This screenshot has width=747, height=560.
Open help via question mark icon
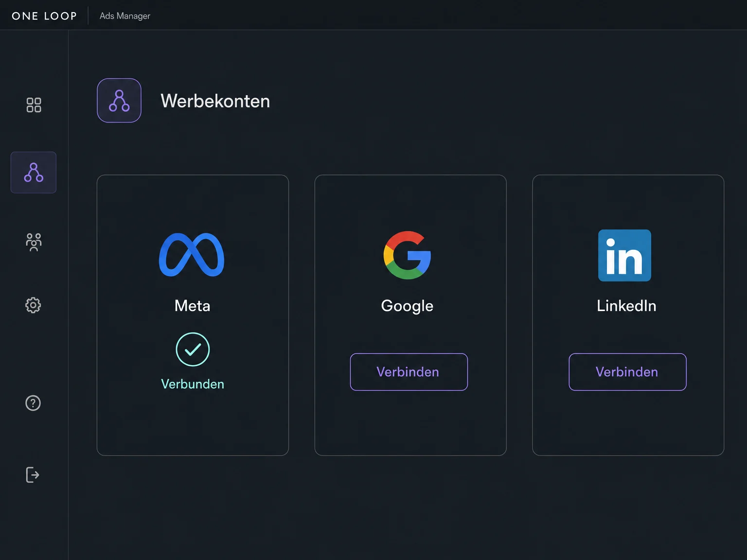click(x=33, y=403)
